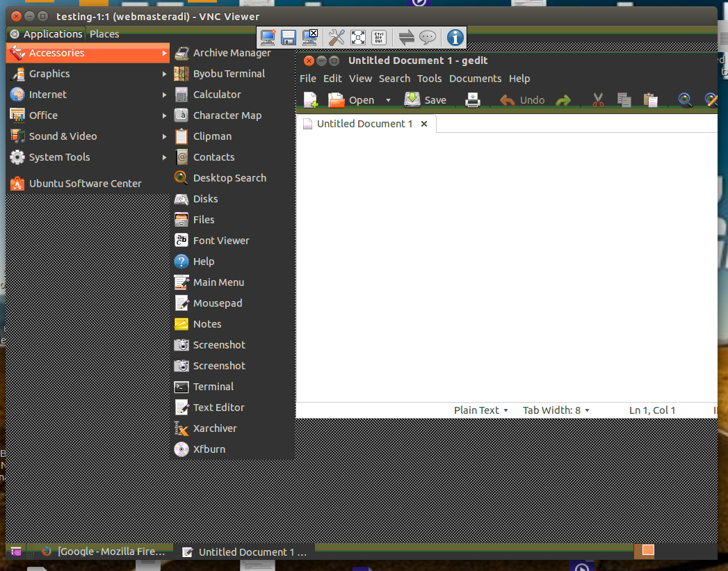The height and width of the screenshot is (571, 728).
Task: Click the Copy icon in gedit toolbar
Action: 624,100
